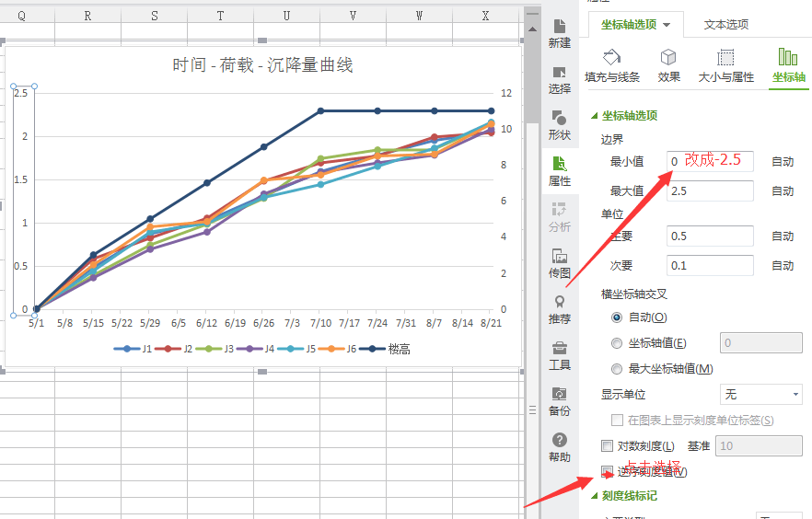Collapse the 刻度线标记 section
812x519 pixels.
pyautogui.click(x=594, y=496)
